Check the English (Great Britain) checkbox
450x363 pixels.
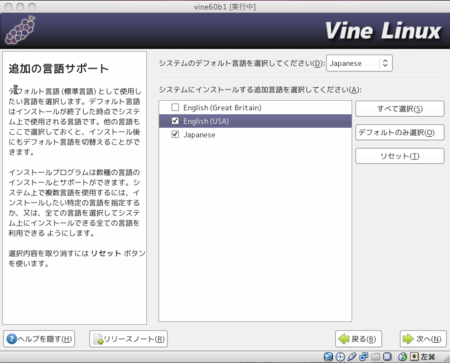tap(175, 107)
